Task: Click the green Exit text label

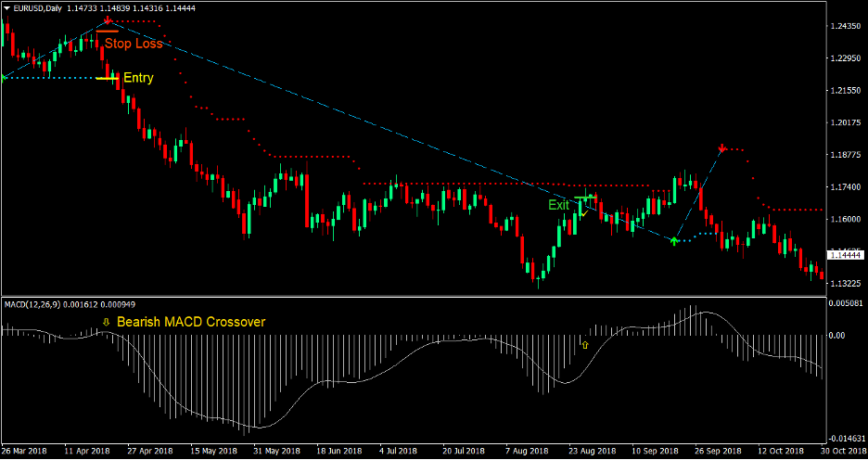Action: pos(558,205)
